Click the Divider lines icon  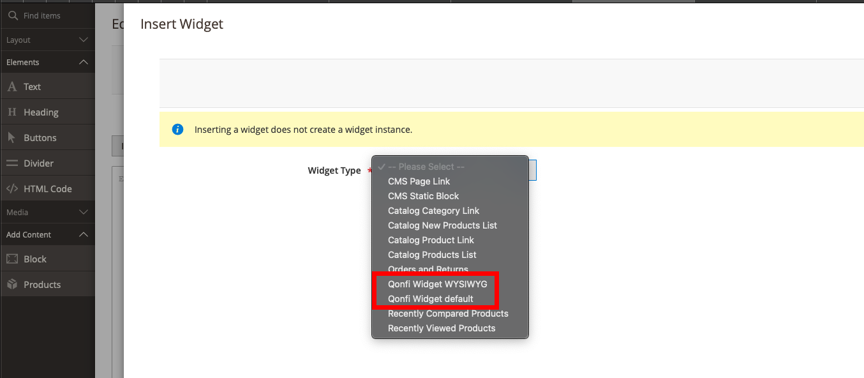click(x=12, y=164)
